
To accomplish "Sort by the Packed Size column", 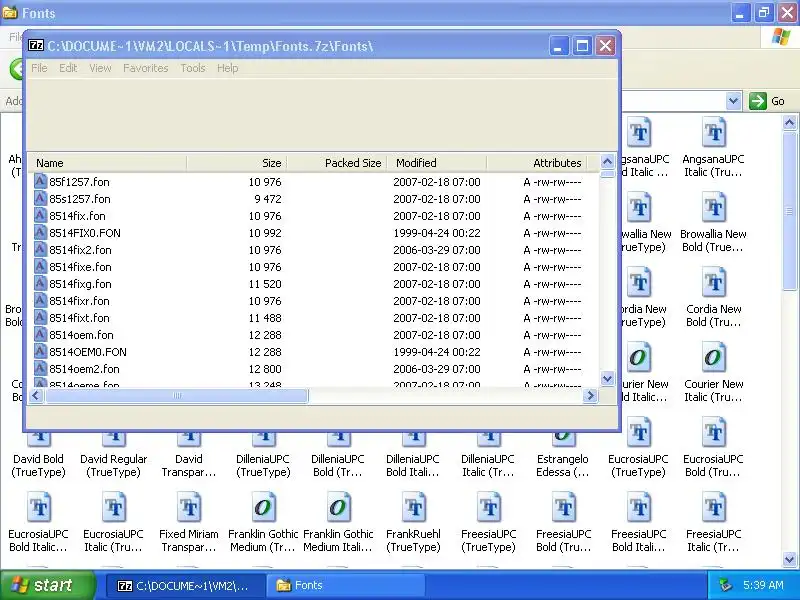I will tap(337, 163).
